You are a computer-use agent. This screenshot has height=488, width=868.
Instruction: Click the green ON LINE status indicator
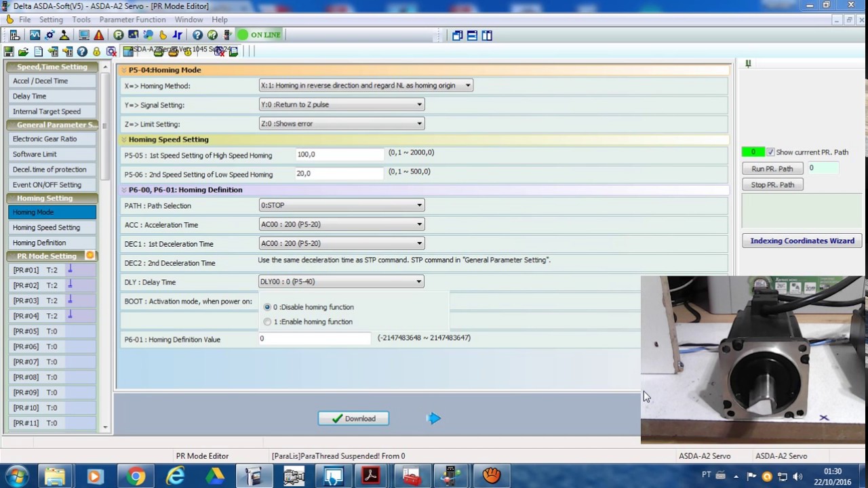(259, 35)
